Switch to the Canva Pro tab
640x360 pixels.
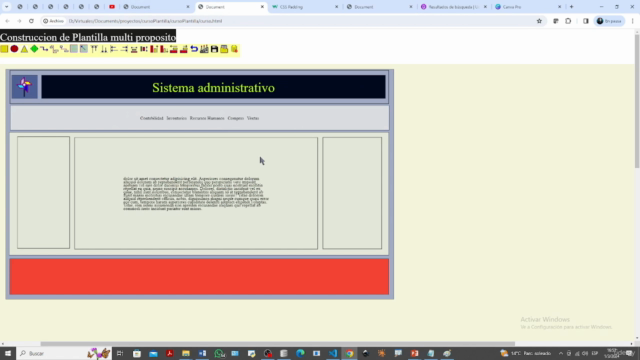click(528, 7)
